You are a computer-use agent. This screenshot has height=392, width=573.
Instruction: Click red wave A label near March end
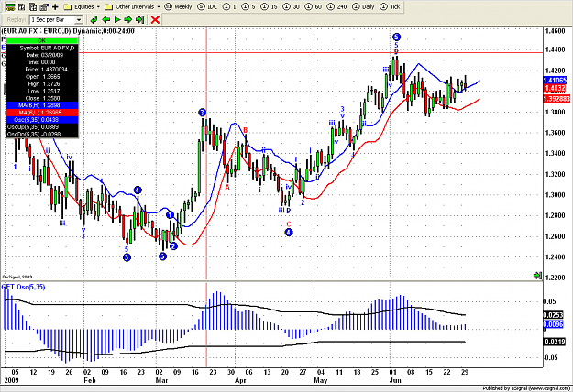(227, 187)
